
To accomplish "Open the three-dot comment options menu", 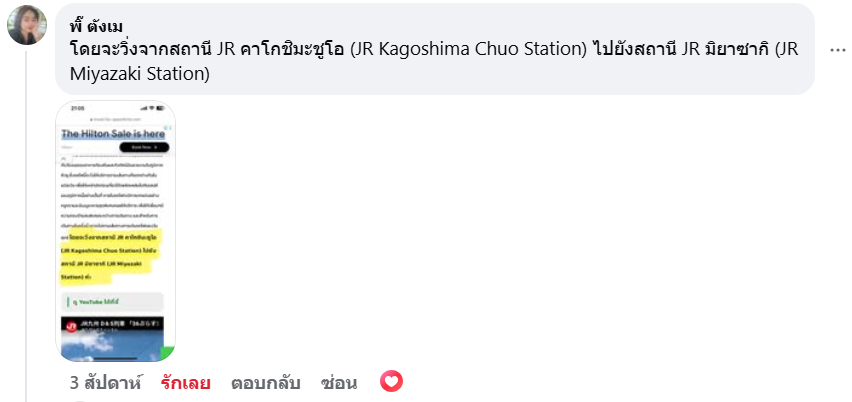I will click(837, 50).
